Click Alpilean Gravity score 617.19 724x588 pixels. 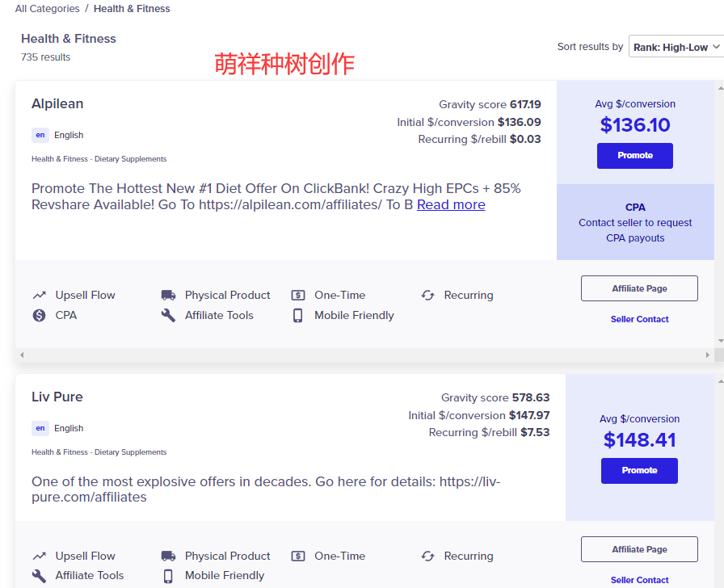click(x=490, y=104)
